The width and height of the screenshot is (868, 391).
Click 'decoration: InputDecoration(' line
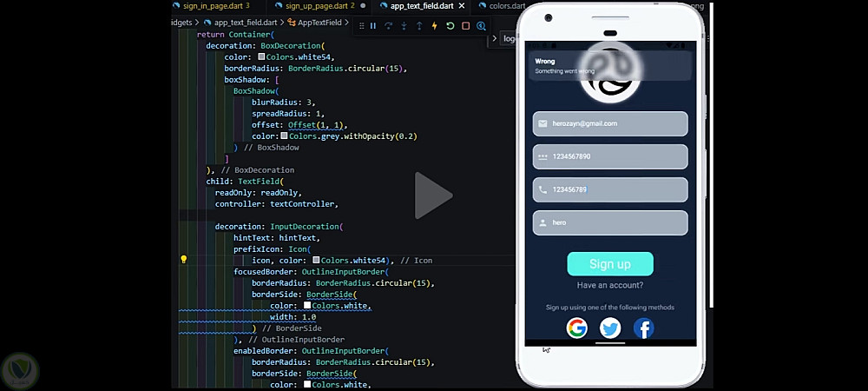[x=279, y=227]
